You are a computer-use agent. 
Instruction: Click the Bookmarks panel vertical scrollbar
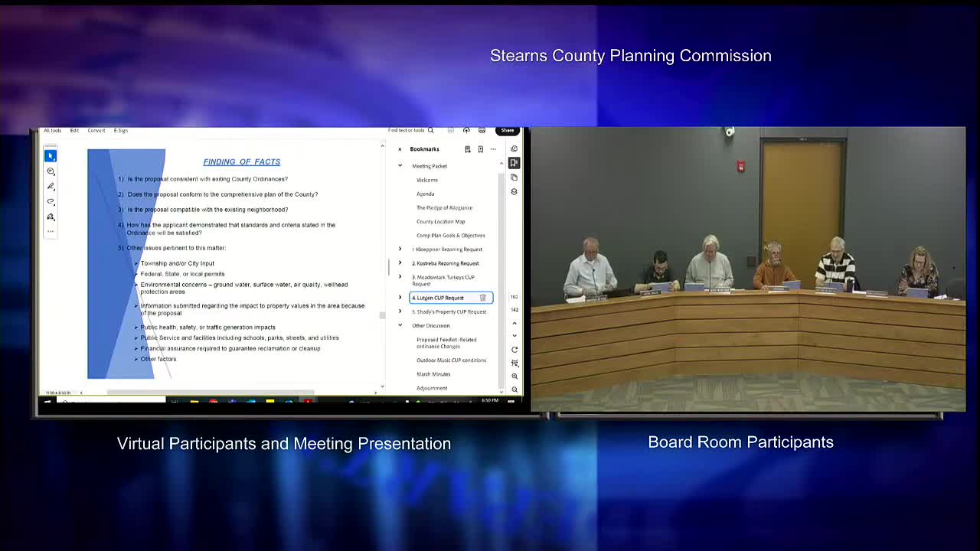(502, 280)
